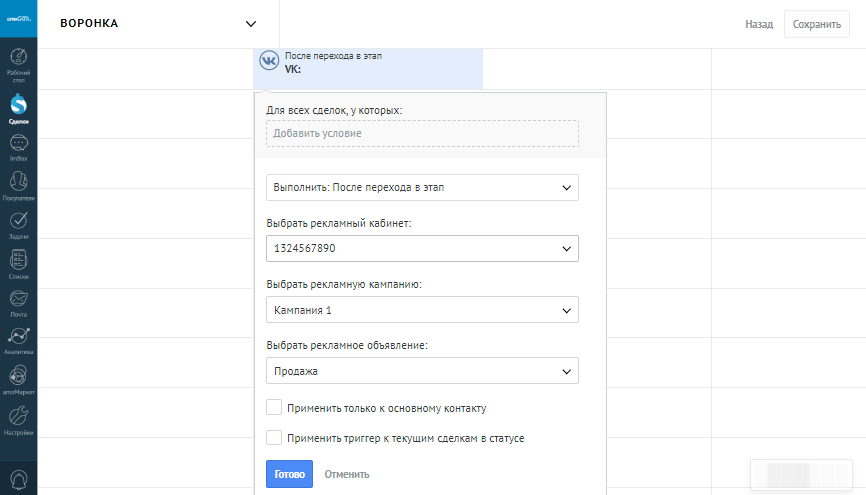Open the Рабочий стол dashboard icon
The width and height of the screenshot is (866, 495).
point(18,62)
